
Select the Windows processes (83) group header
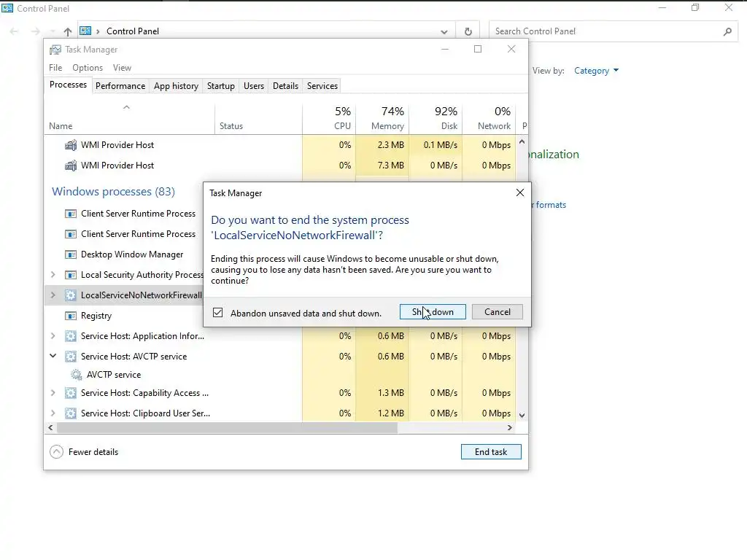pyautogui.click(x=113, y=192)
